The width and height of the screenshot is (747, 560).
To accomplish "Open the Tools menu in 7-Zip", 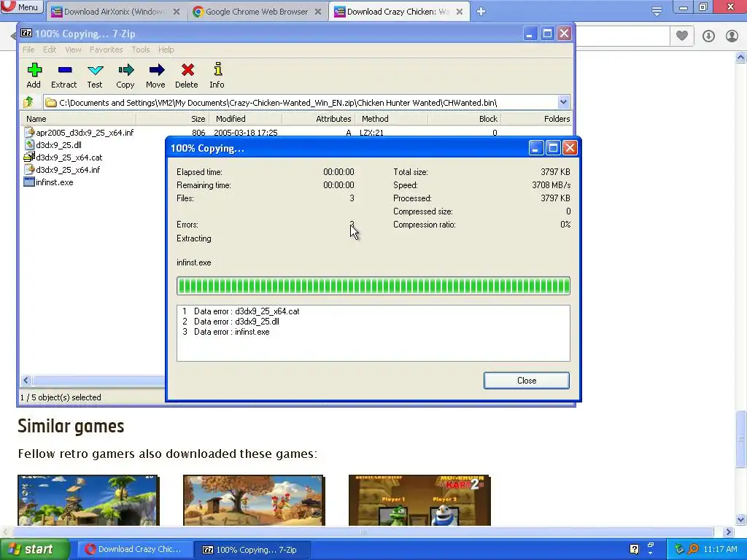I will click(x=141, y=50).
